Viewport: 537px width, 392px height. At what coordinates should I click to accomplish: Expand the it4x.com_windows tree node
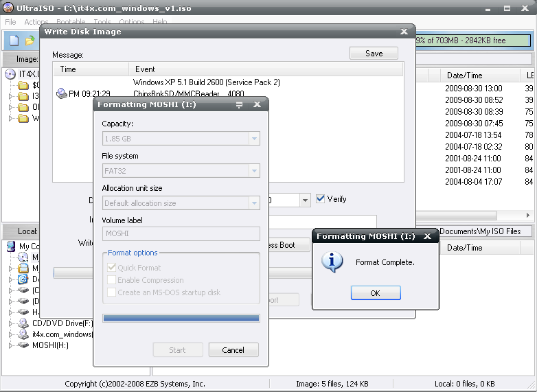[10, 334]
